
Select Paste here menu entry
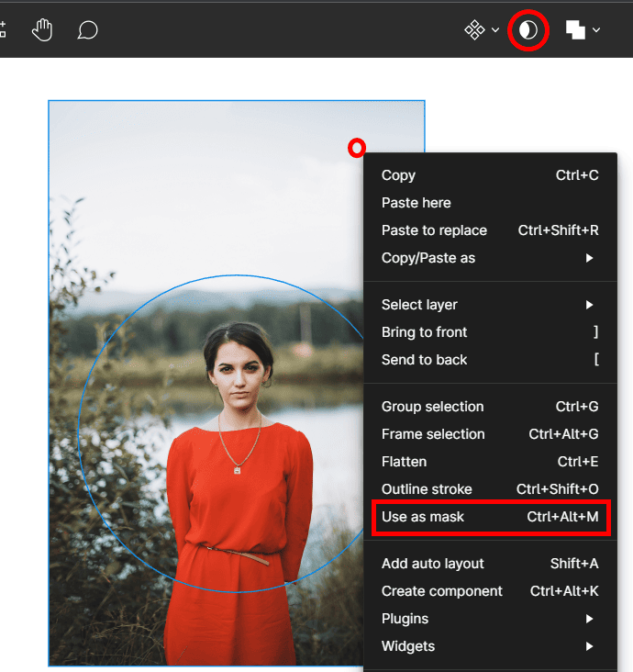pos(416,203)
